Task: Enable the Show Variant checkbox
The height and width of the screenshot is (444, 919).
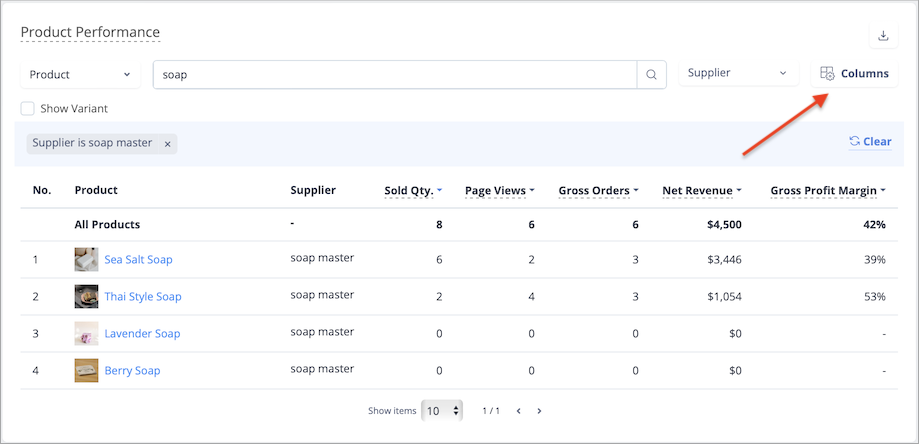Action: (x=28, y=108)
